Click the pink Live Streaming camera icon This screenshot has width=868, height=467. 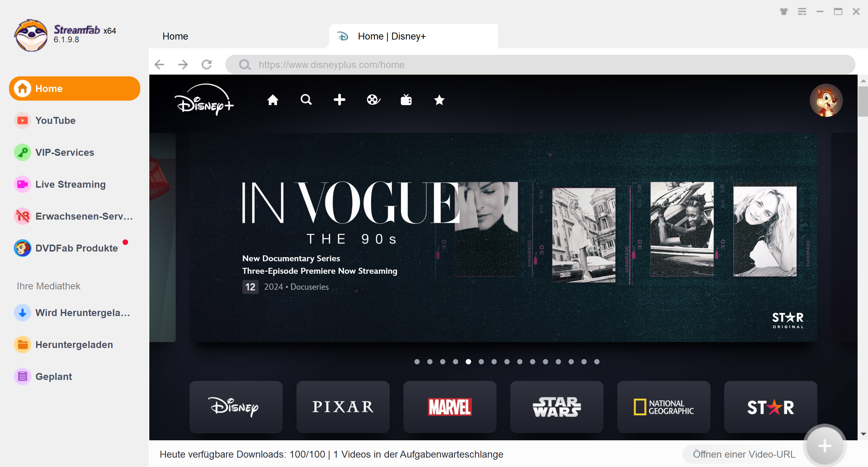pos(23,184)
